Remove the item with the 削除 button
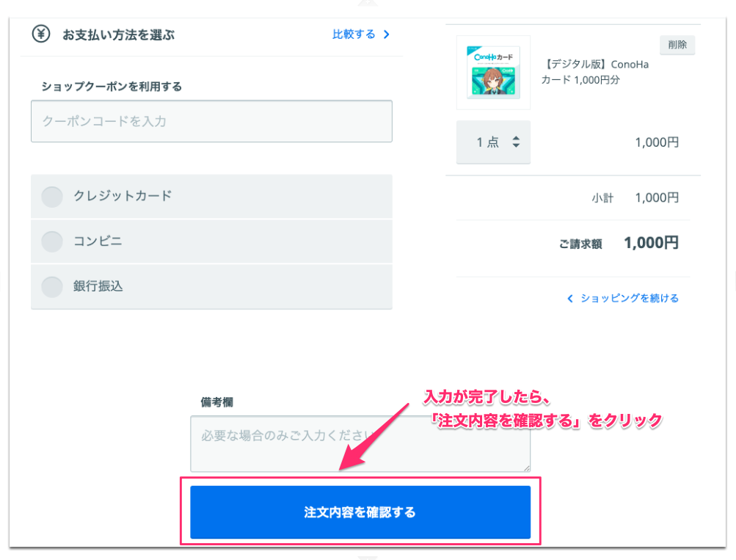 677,45
